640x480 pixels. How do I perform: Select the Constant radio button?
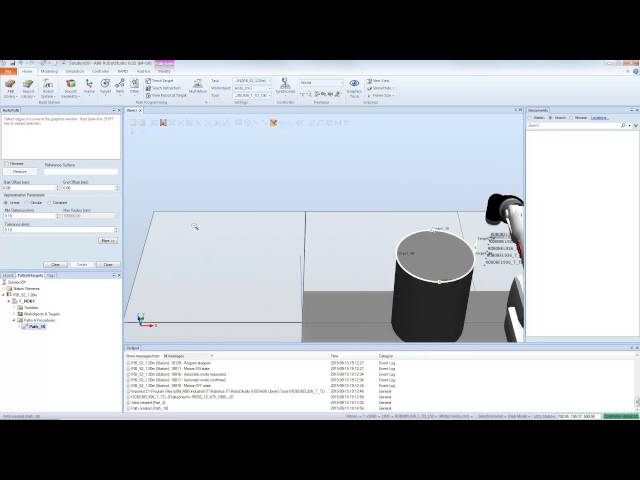click(49, 202)
